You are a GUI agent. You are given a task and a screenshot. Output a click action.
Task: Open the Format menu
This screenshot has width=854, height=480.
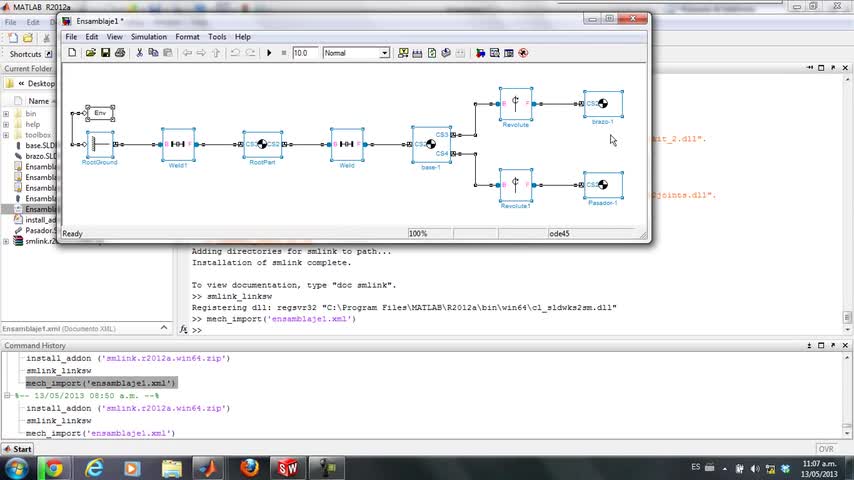click(187, 37)
